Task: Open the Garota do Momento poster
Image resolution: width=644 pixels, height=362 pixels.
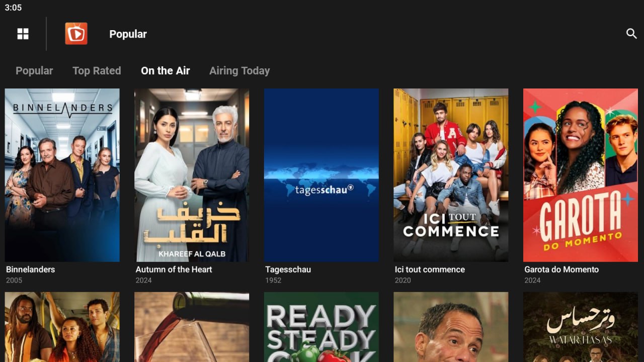Action: tap(581, 175)
